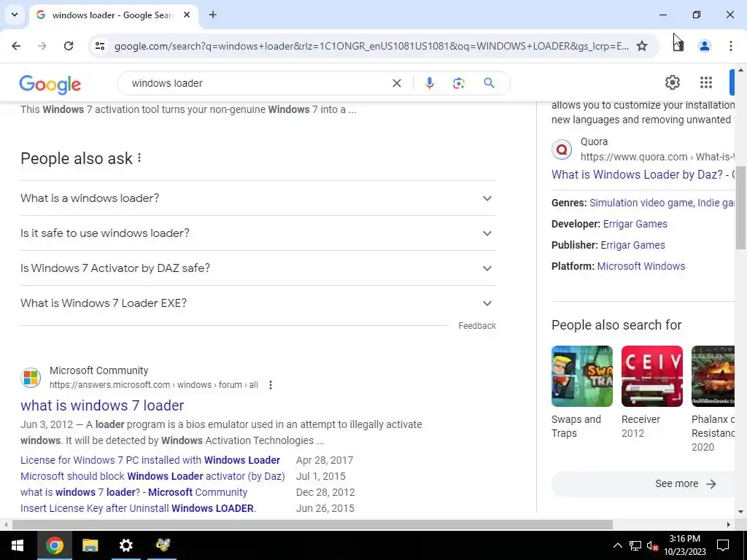Image resolution: width=747 pixels, height=560 pixels.
Task: Search by image with Google Lens icon
Action: [458, 83]
